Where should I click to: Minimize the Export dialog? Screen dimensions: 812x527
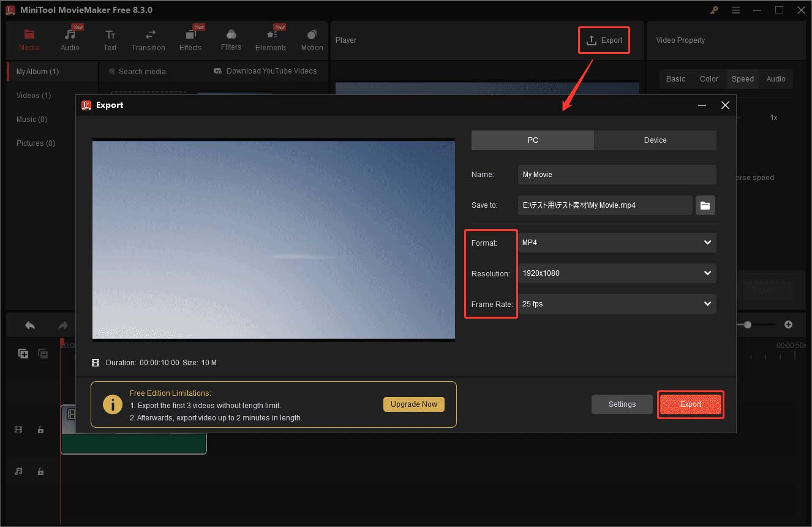point(702,105)
